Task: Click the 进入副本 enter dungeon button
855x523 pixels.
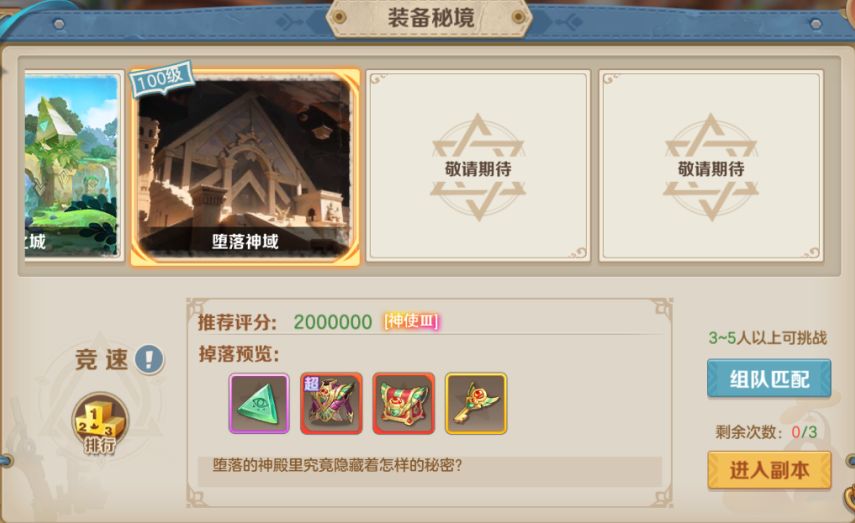Action: (769, 470)
